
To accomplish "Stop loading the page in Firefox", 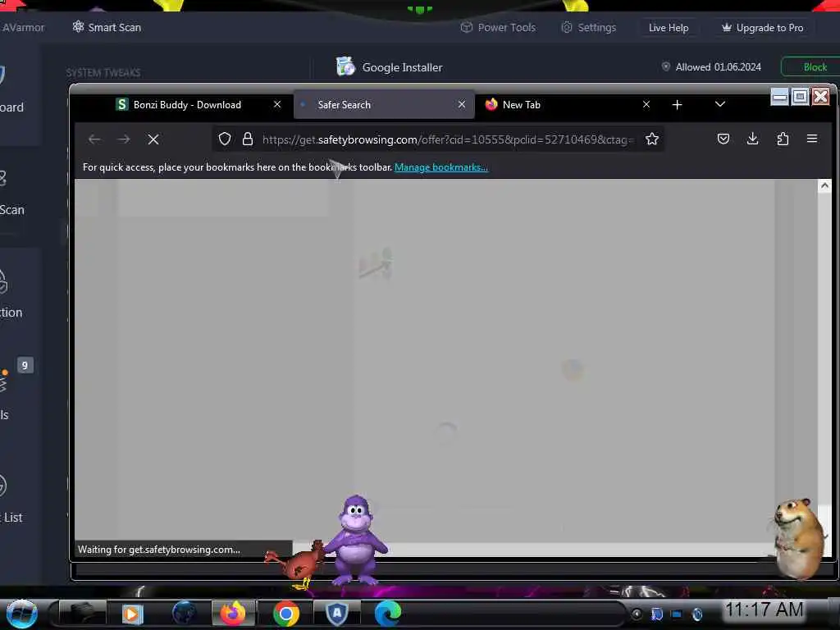I will [153, 139].
